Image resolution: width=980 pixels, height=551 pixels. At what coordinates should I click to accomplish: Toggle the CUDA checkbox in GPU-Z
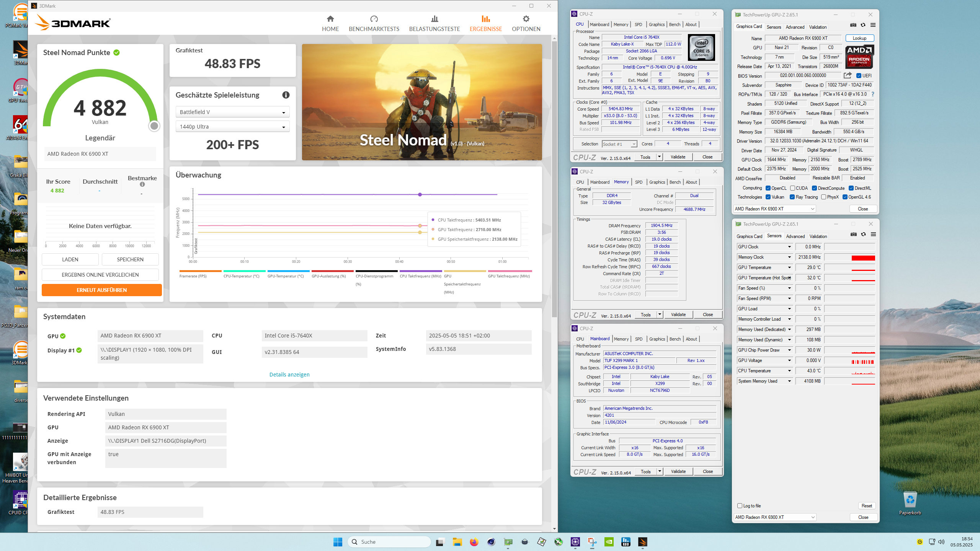point(792,188)
